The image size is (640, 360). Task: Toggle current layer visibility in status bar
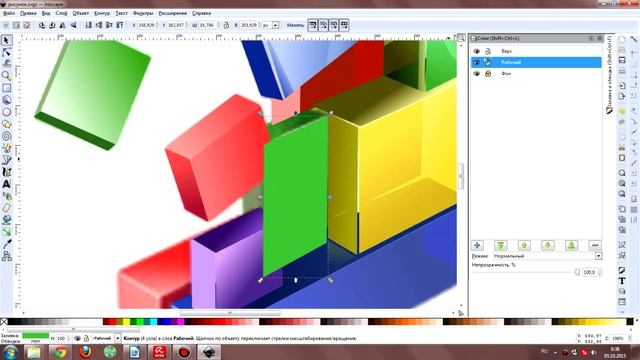[77, 338]
